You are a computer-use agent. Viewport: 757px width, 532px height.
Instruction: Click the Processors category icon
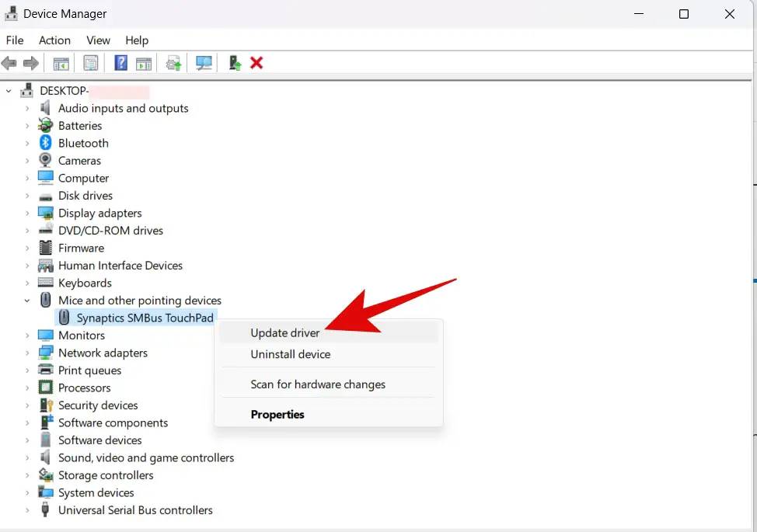tap(45, 388)
